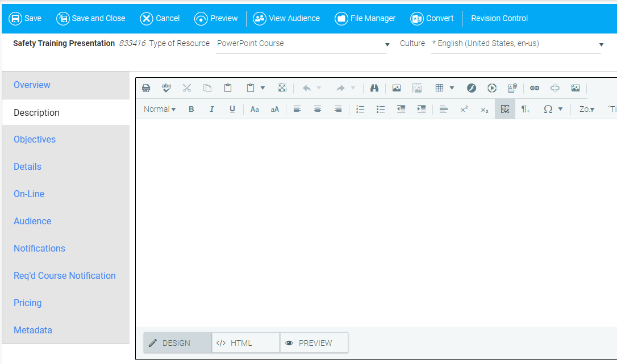Click the Cut scissors icon

187,88
